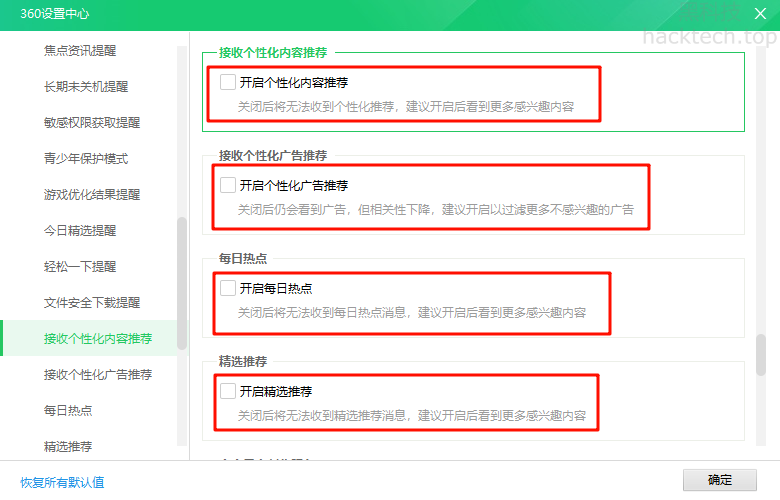Go to 接收个性化广告推荐 in the sidebar
Viewport: 780px width, 500px height.
coord(98,375)
